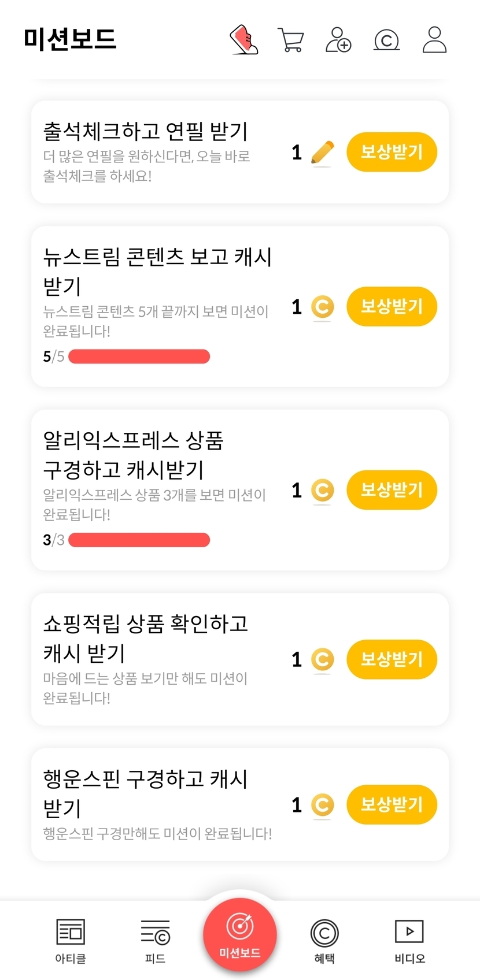Claim 보상받기 for 출석체크 mission

392,153
